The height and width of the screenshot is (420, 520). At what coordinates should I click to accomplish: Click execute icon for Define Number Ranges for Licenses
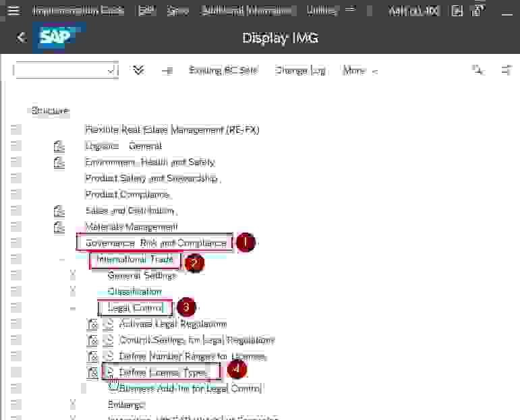(109, 357)
